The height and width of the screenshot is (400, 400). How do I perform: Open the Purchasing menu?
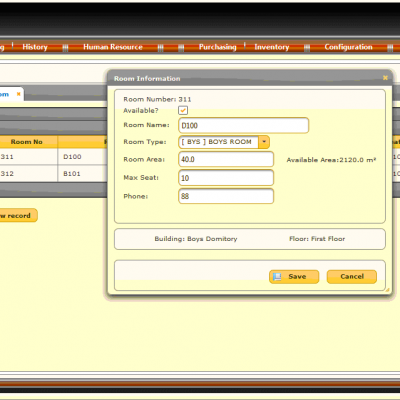tap(217, 47)
